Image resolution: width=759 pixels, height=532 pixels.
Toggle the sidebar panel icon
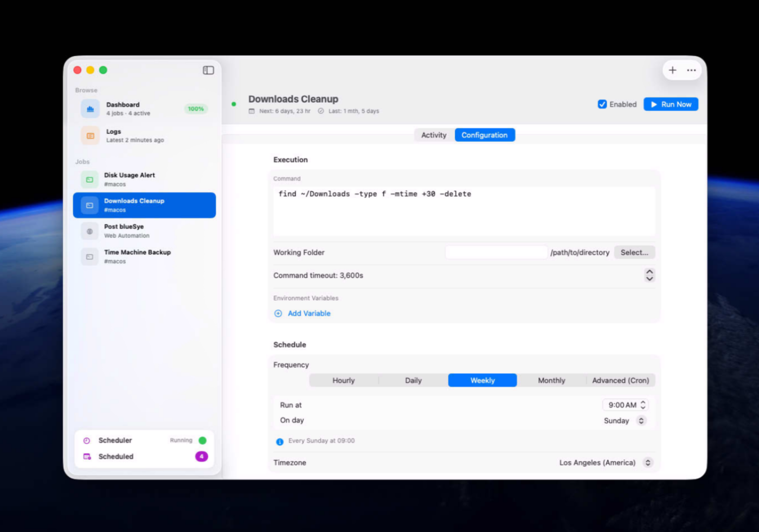coord(208,70)
